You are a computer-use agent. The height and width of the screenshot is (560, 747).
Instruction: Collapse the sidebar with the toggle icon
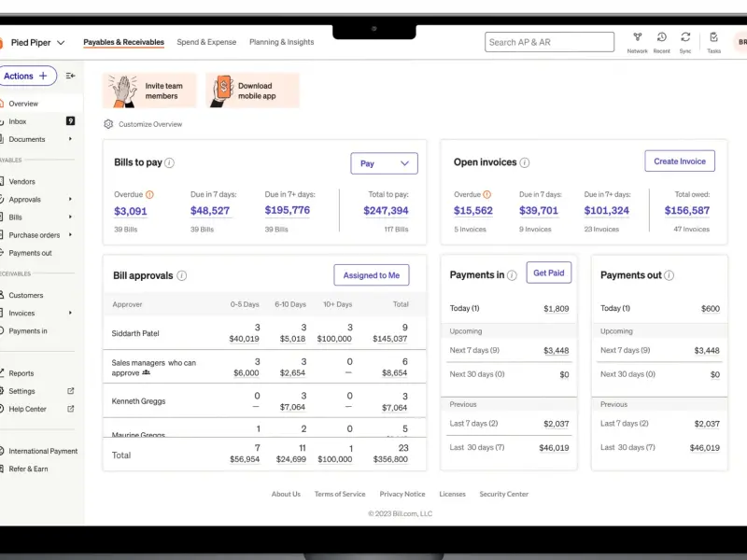[71, 76]
